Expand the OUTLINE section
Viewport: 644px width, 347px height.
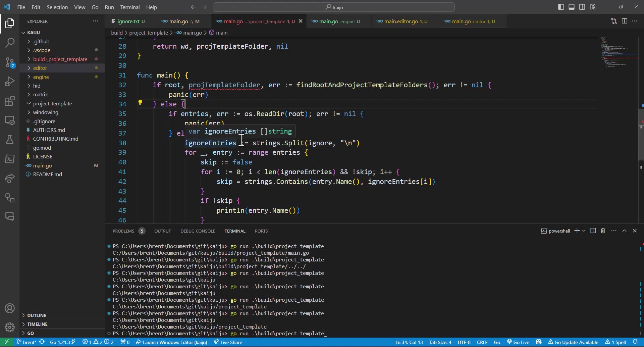click(x=37, y=315)
